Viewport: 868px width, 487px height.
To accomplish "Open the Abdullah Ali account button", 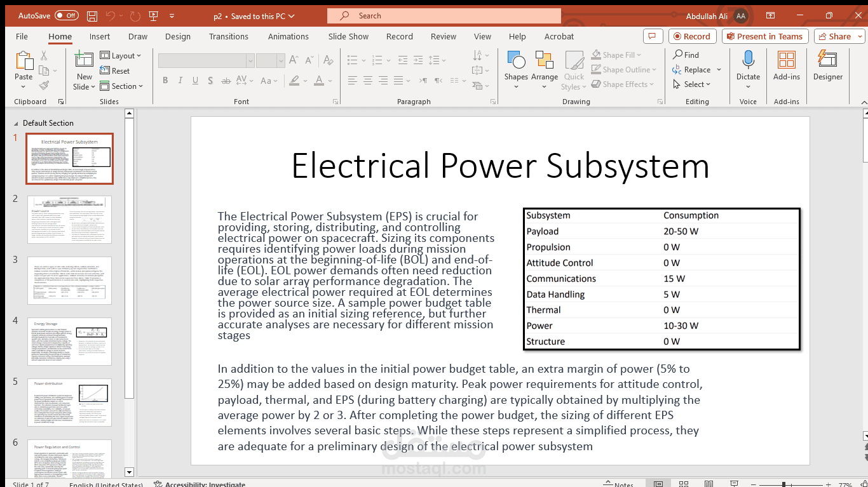I will [x=717, y=16].
